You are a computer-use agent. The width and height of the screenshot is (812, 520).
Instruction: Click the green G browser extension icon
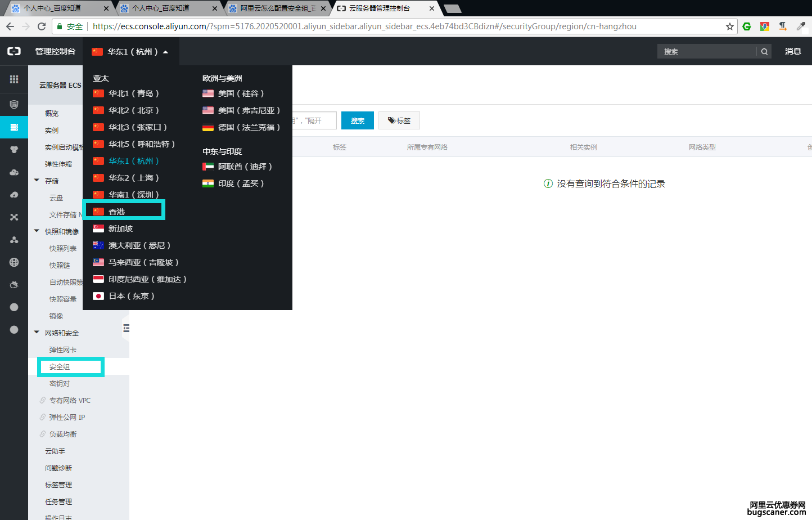[x=747, y=26]
